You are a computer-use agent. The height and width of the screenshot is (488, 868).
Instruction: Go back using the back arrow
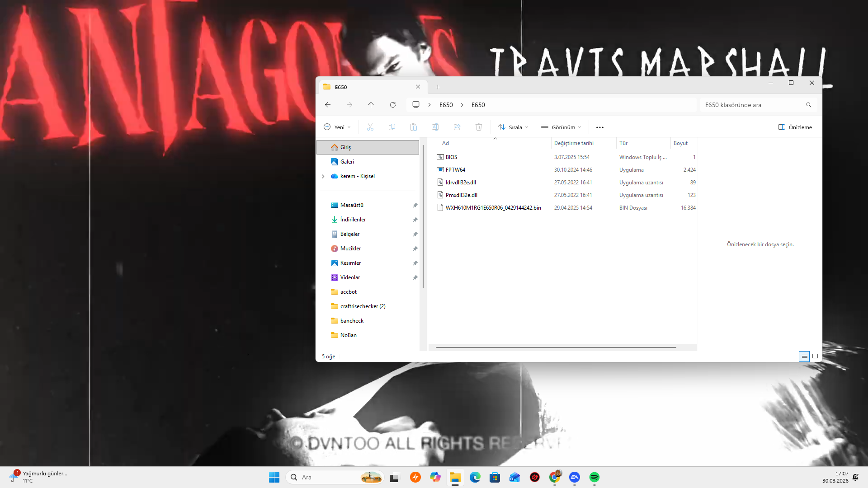click(x=328, y=105)
